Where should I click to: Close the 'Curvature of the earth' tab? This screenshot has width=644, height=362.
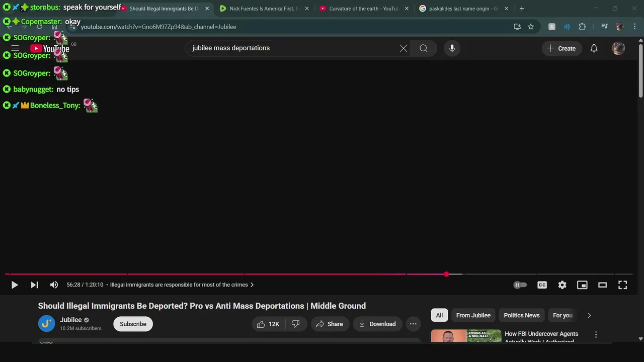click(x=407, y=9)
